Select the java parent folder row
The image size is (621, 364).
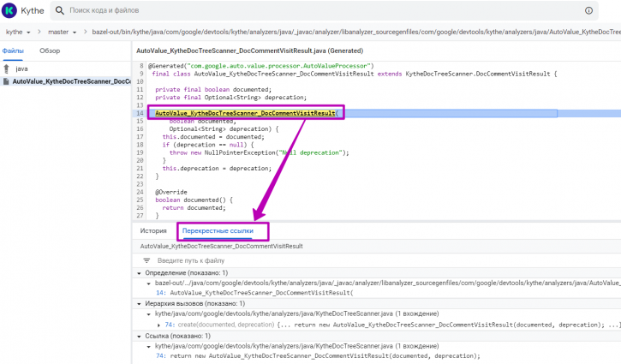pyautogui.click(x=65, y=69)
